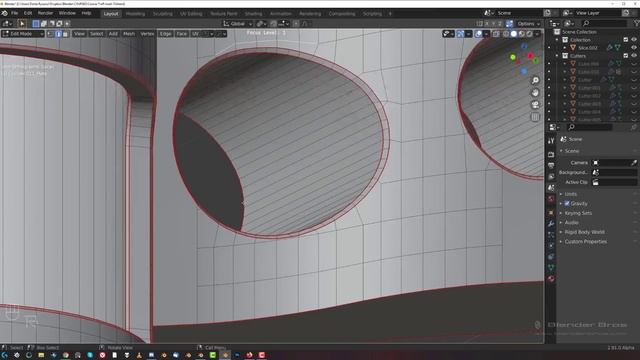Select Slice.002 in the outliner
This screenshot has height=360, width=640.
(x=588, y=48)
